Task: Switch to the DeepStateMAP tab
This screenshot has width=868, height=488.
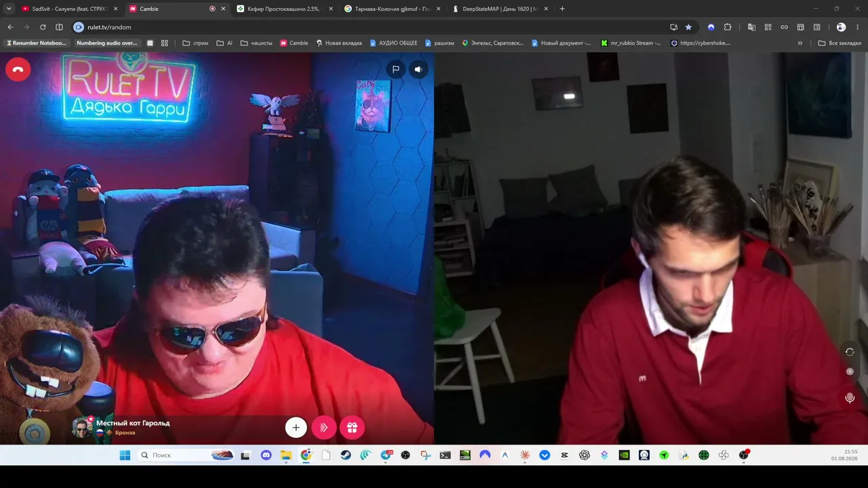Action: pyautogui.click(x=500, y=9)
